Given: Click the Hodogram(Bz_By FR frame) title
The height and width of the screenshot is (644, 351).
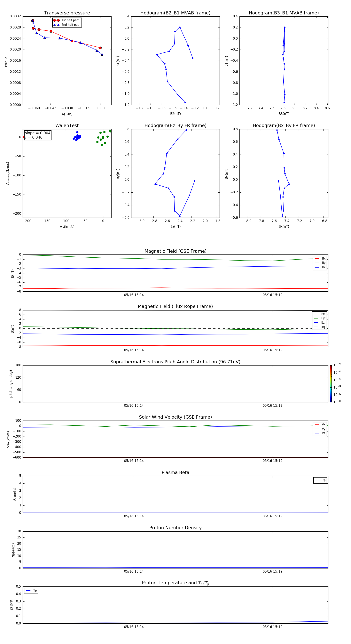Looking at the screenshot, I should pos(175,125).
